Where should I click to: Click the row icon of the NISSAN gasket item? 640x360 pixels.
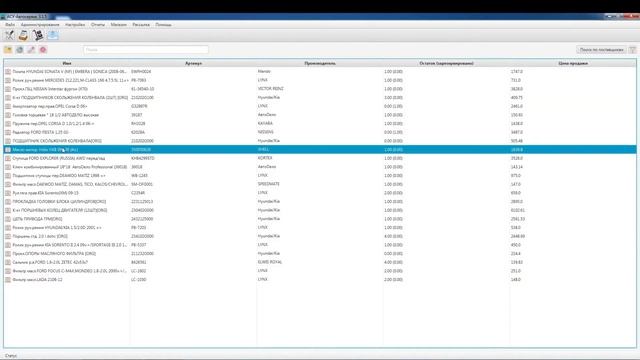tap(8, 89)
